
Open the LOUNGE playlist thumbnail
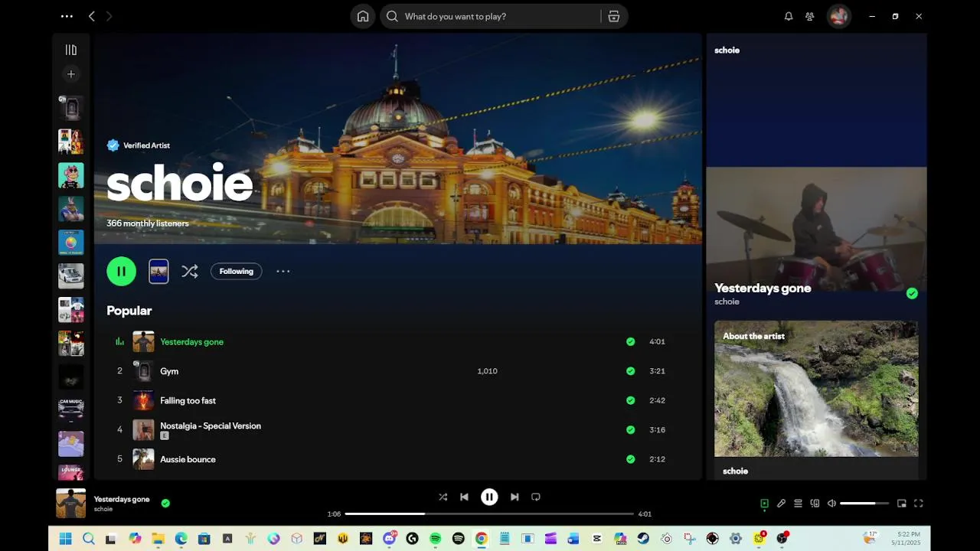click(x=71, y=472)
